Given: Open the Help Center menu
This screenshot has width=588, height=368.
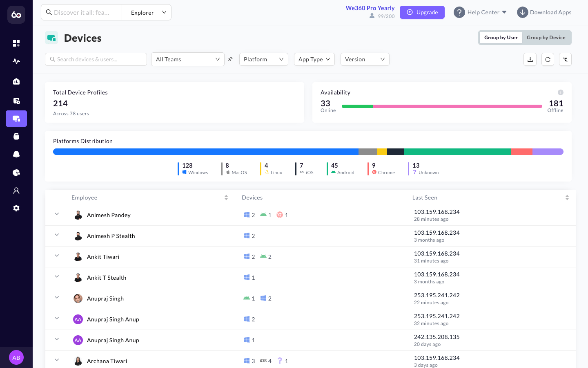Looking at the screenshot, I should (487, 12).
